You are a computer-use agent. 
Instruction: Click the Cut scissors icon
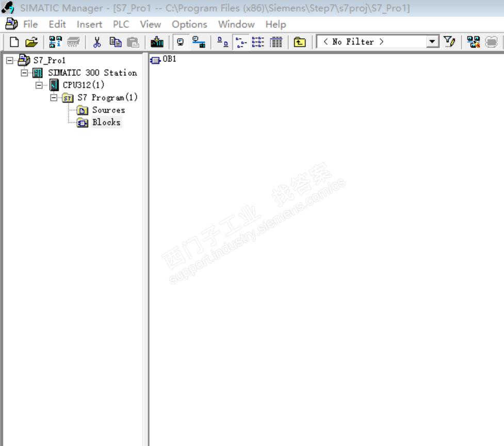(97, 42)
